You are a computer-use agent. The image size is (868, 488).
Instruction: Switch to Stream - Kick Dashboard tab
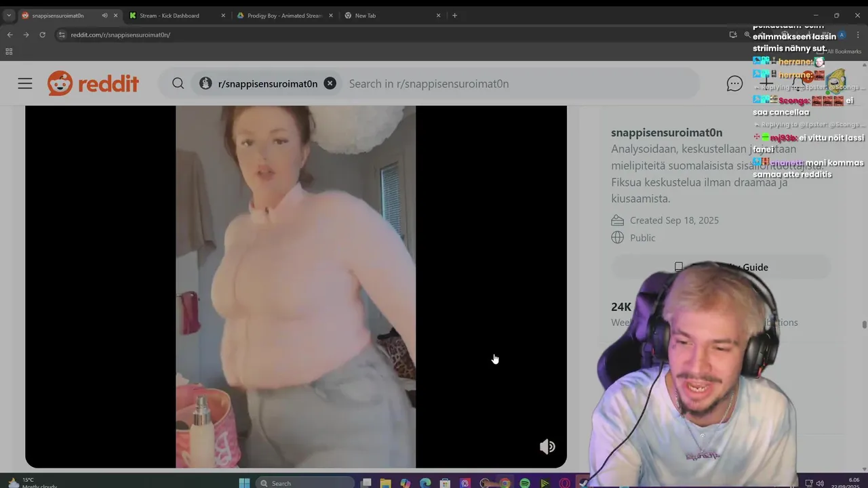pyautogui.click(x=176, y=16)
